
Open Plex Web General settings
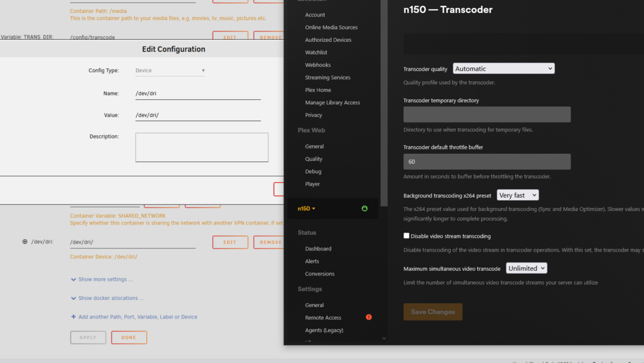(314, 146)
